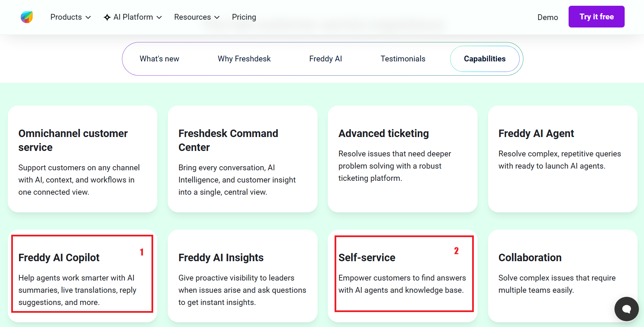Expand the AI Platform dropdown chevron
Image resolution: width=644 pixels, height=327 pixels.
pyautogui.click(x=159, y=17)
